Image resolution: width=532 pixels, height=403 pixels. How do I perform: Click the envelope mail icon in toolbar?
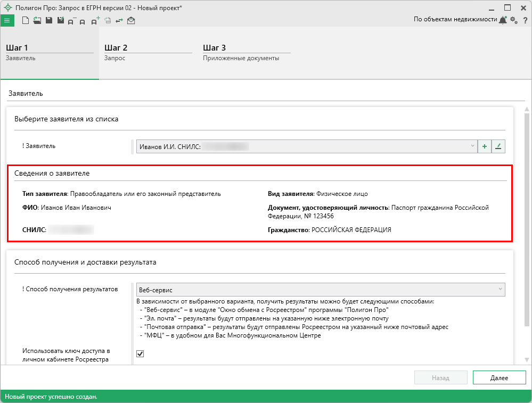tap(131, 21)
